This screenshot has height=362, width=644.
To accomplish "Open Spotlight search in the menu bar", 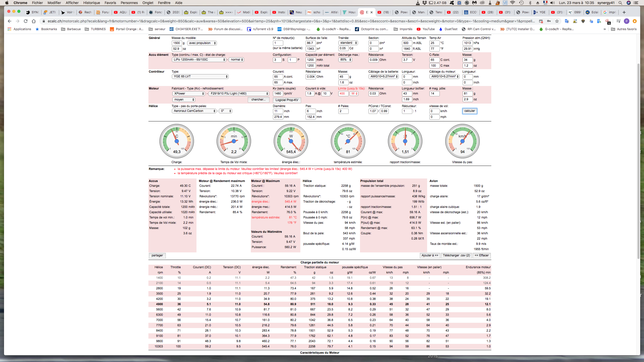I will click(620, 3).
